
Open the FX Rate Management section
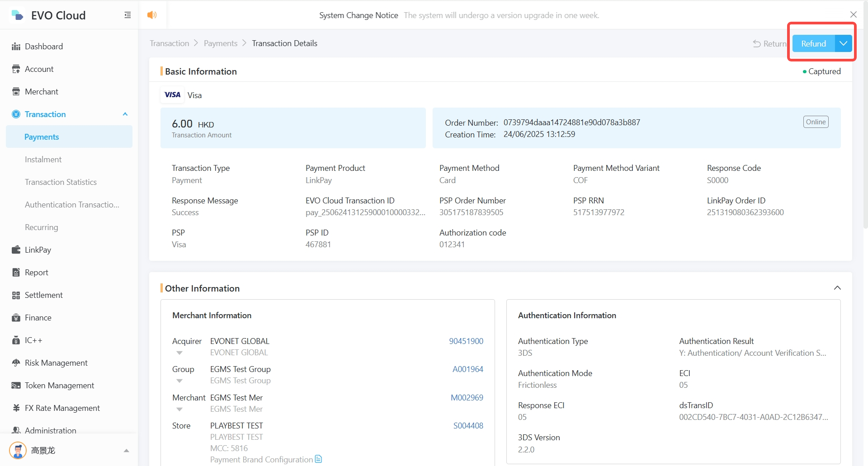[62, 408]
